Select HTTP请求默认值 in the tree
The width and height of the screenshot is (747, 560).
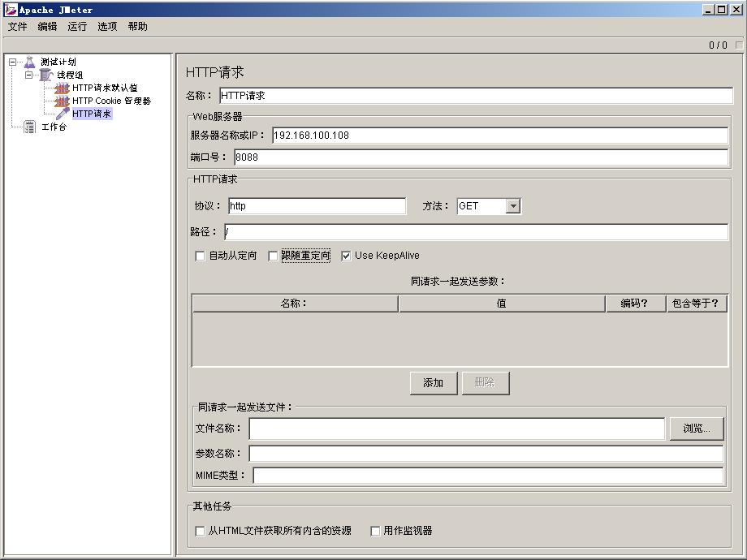tap(105, 88)
